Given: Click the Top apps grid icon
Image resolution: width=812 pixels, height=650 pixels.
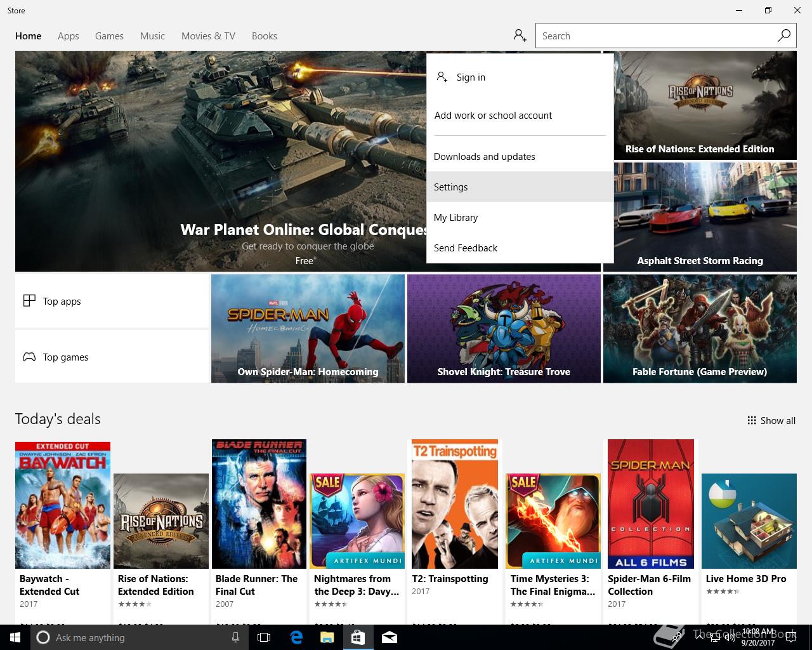Looking at the screenshot, I should [x=29, y=301].
